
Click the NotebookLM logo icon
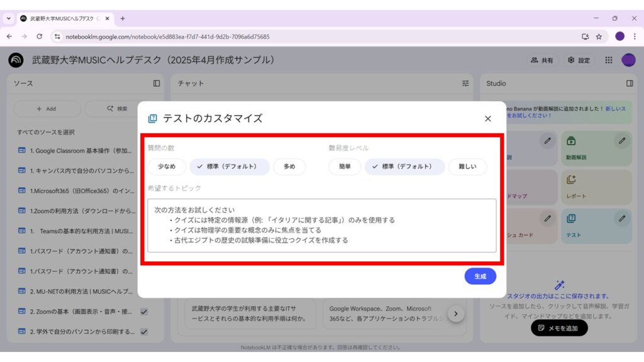click(x=16, y=60)
